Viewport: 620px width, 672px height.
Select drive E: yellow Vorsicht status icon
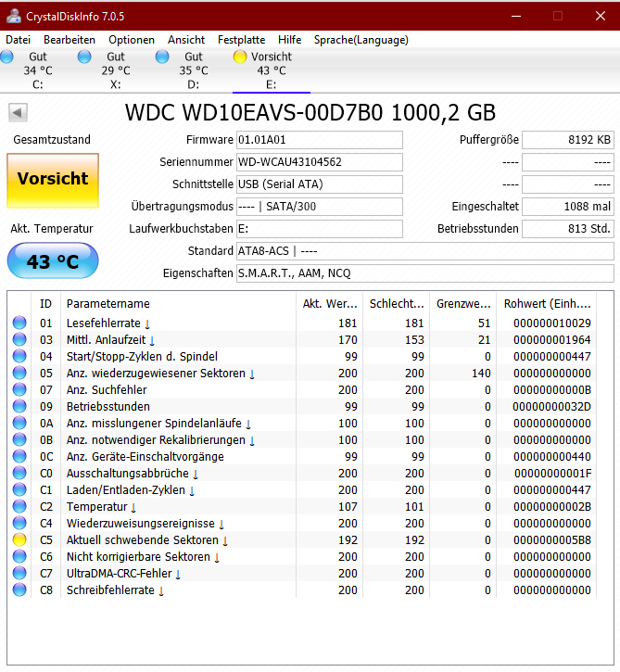click(240, 57)
